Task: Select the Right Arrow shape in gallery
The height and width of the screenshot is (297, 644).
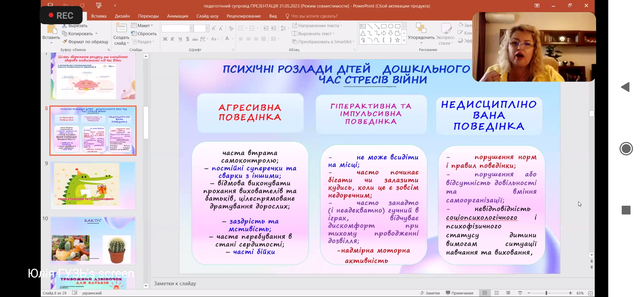Action: (x=384, y=33)
